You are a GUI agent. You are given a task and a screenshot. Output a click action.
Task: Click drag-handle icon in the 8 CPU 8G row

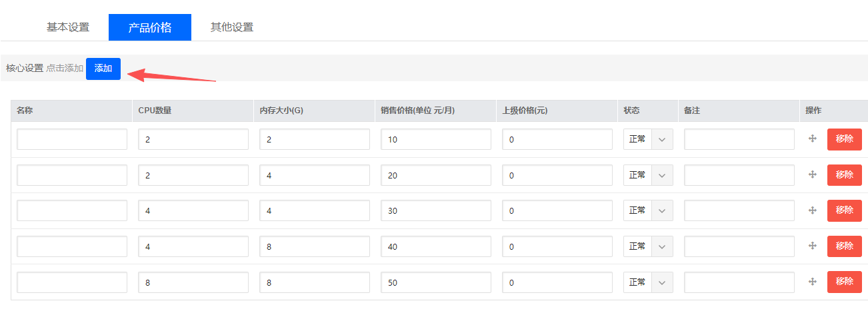812,282
